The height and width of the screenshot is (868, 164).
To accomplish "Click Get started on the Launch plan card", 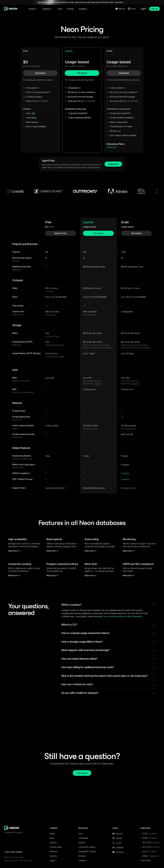I will pos(82,73).
